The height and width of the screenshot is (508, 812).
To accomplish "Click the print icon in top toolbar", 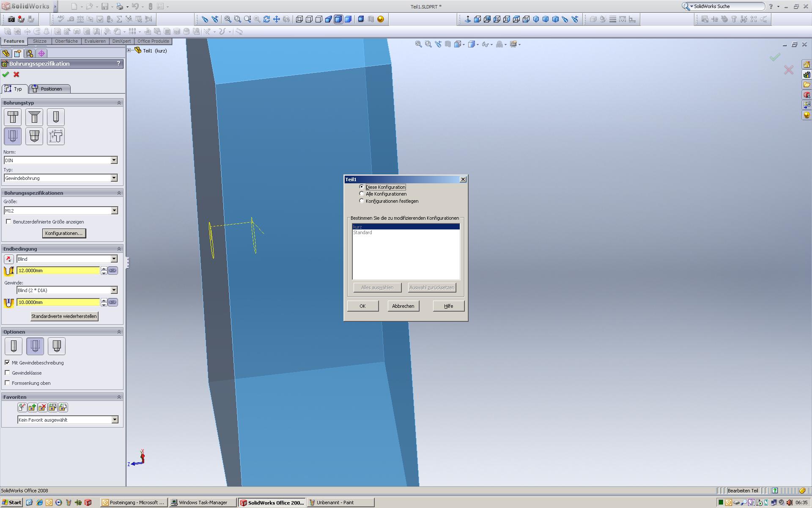I will 120,6.
